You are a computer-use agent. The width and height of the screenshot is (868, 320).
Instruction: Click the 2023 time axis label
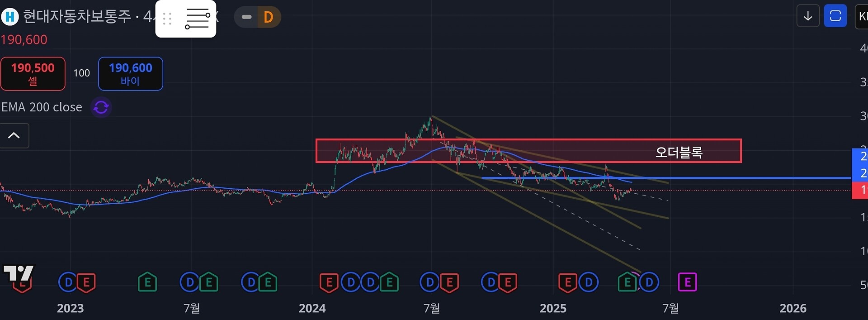click(x=70, y=308)
